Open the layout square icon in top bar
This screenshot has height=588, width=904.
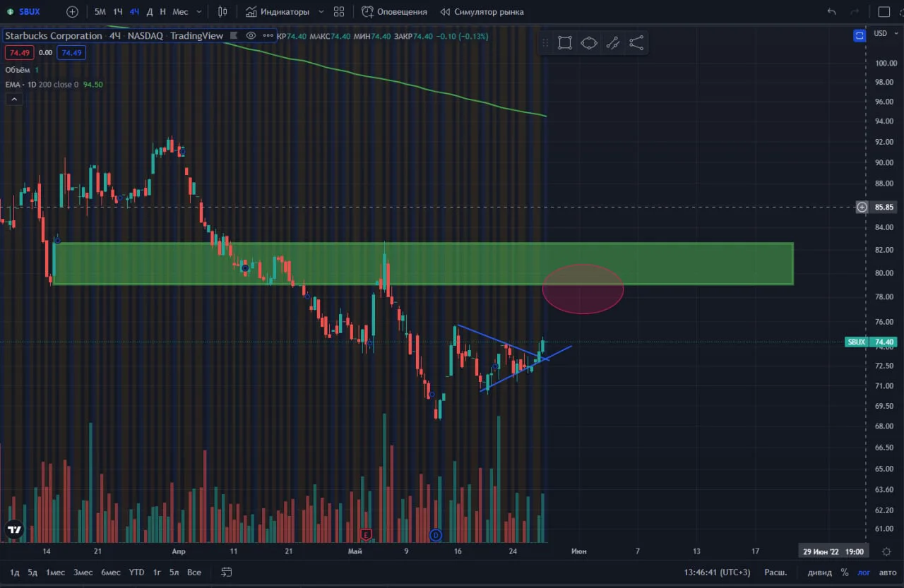tap(884, 12)
